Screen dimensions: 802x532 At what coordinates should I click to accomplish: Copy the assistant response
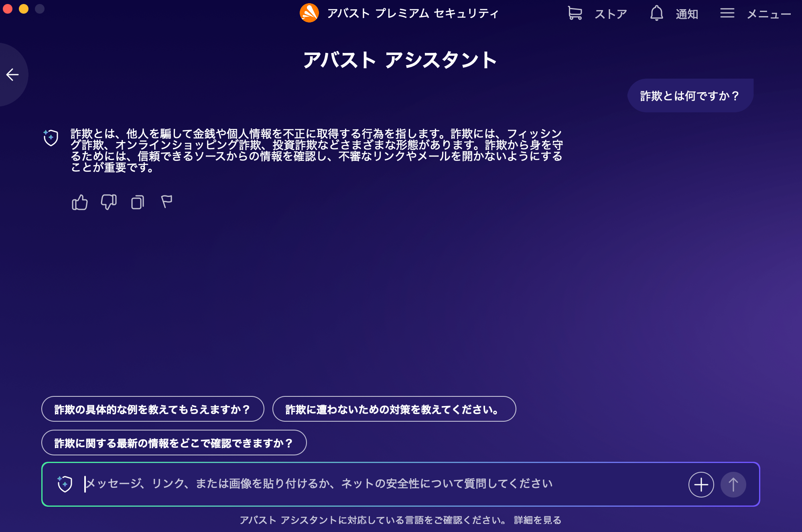point(138,202)
